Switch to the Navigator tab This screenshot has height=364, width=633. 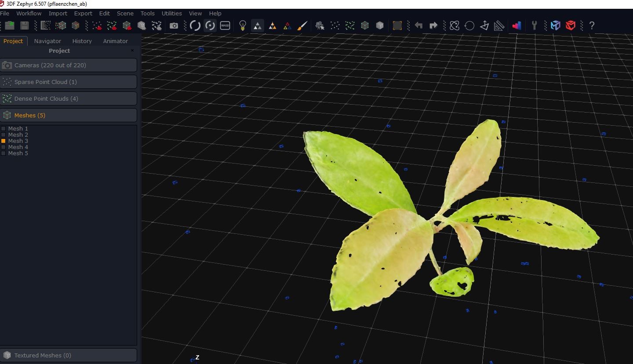[47, 41]
